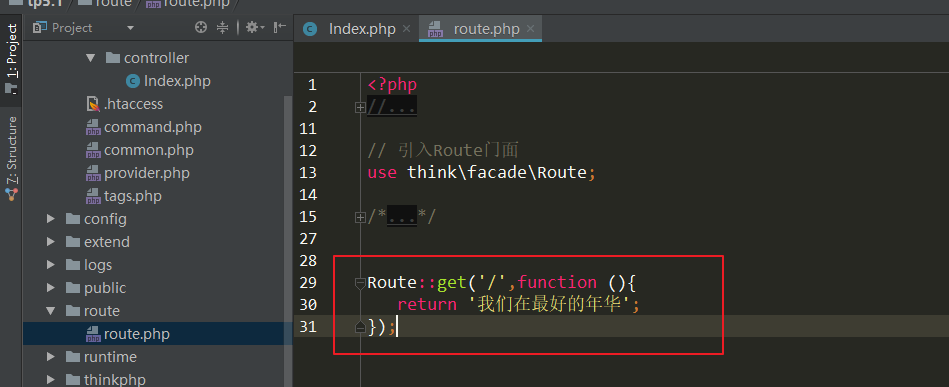Expand the extend folder arrow
Image resolution: width=949 pixels, height=387 pixels.
pos(51,242)
